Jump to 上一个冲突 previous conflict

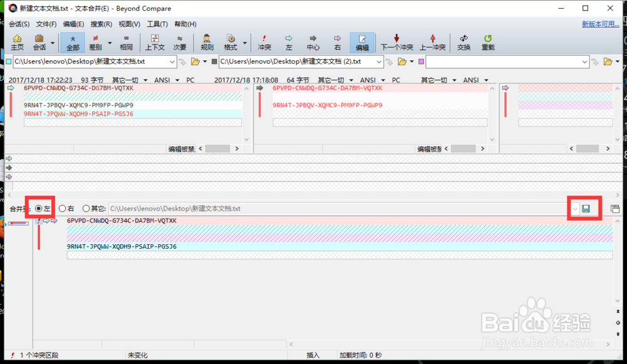pos(433,43)
